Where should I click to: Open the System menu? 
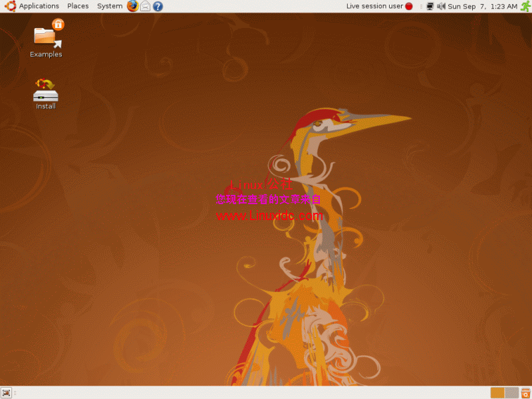click(109, 6)
